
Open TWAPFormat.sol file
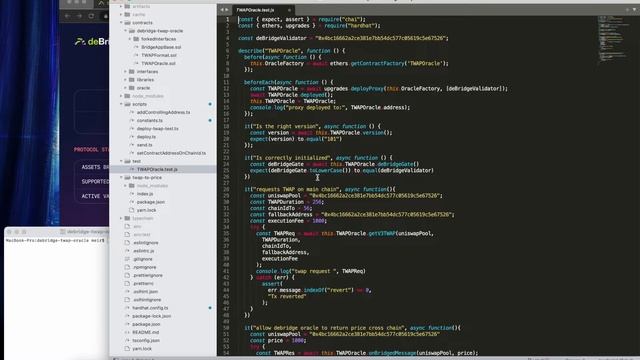point(159,55)
